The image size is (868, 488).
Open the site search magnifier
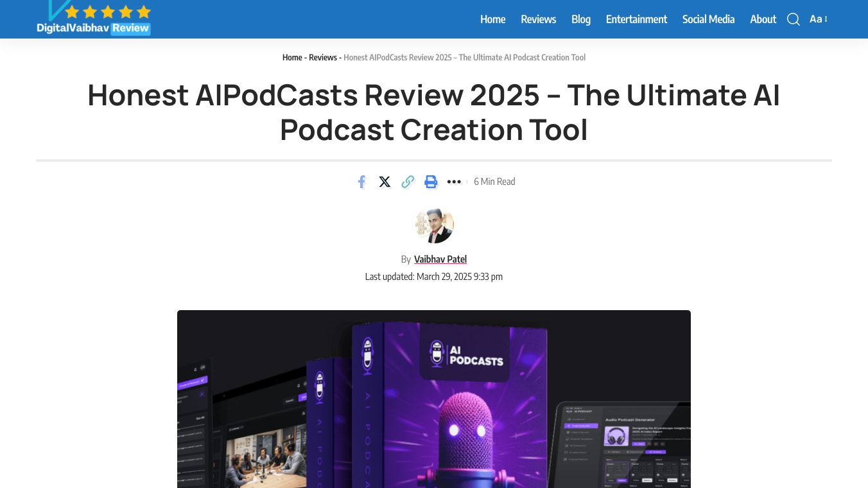click(x=794, y=19)
